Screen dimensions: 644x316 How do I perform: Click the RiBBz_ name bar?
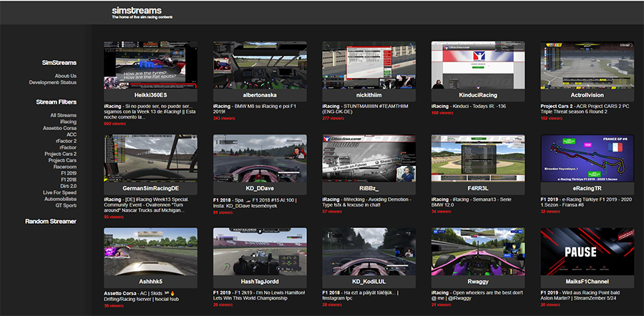[369, 189]
